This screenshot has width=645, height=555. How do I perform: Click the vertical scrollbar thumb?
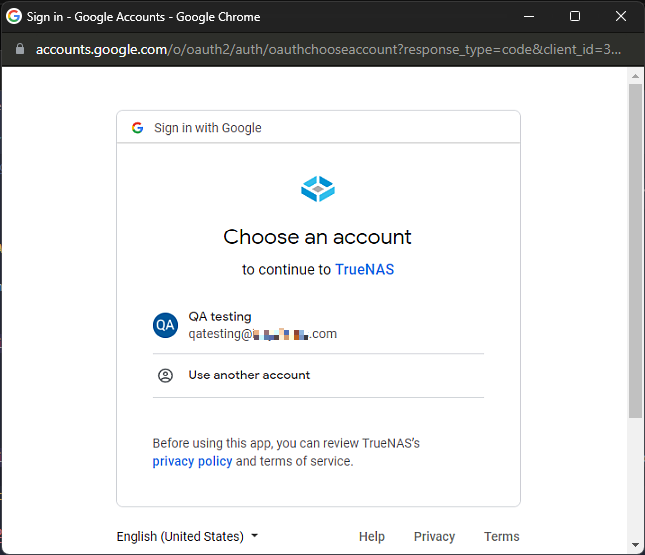[x=635, y=250]
